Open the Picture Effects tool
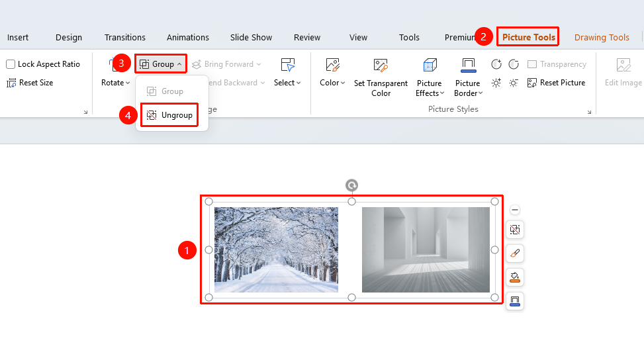Image resolution: width=644 pixels, height=362 pixels. coord(430,77)
